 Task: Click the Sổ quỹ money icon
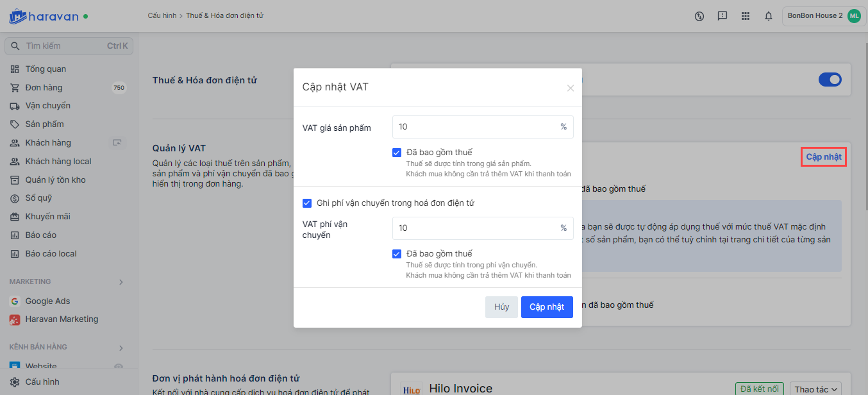coord(15,198)
